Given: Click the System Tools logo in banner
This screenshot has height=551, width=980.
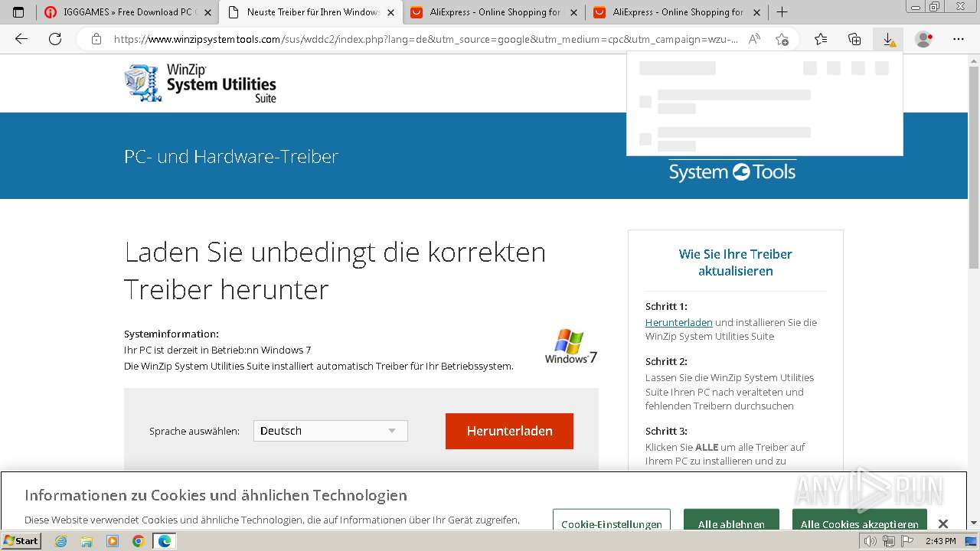Looking at the screenshot, I should coord(733,171).
